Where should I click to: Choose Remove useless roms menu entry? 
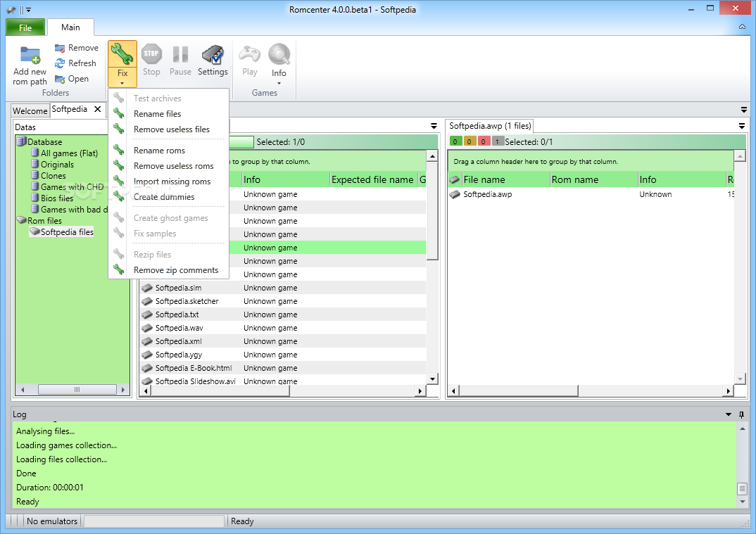click(169, 166)
